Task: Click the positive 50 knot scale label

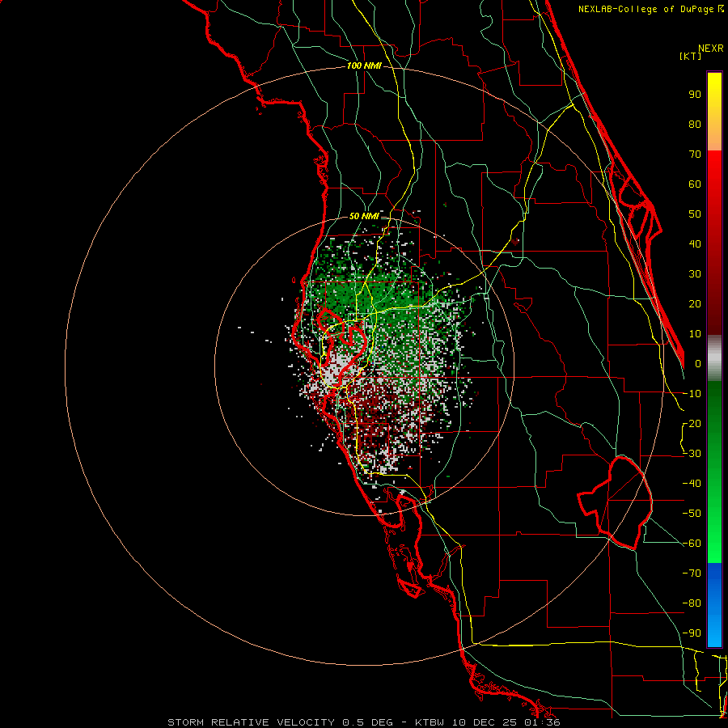Action: point(695,214)
